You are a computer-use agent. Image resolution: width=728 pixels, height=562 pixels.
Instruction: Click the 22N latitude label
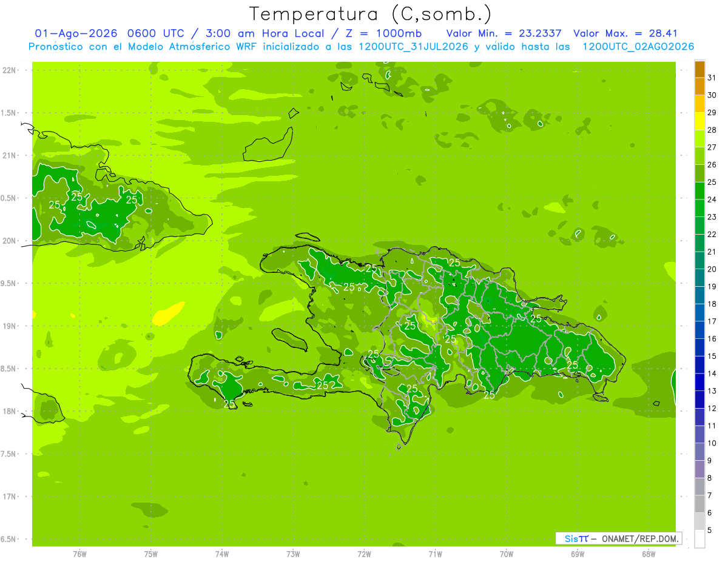(10, 70)
